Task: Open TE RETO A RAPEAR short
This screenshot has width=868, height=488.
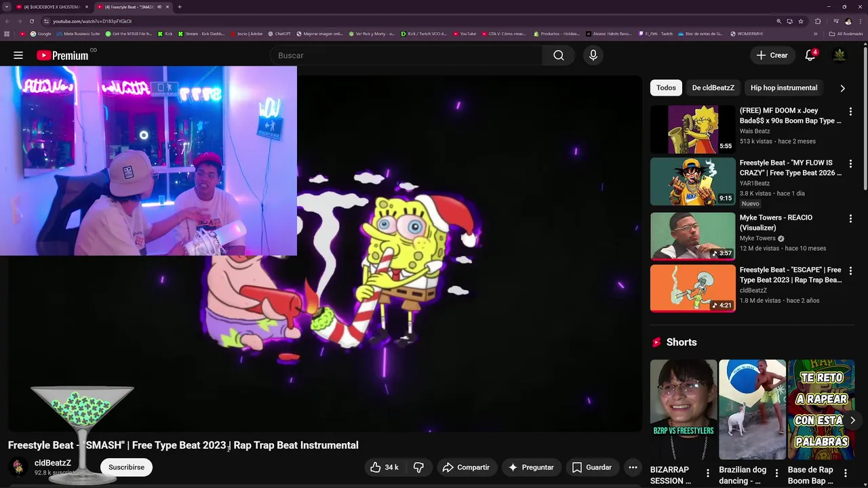Action: 821,409
